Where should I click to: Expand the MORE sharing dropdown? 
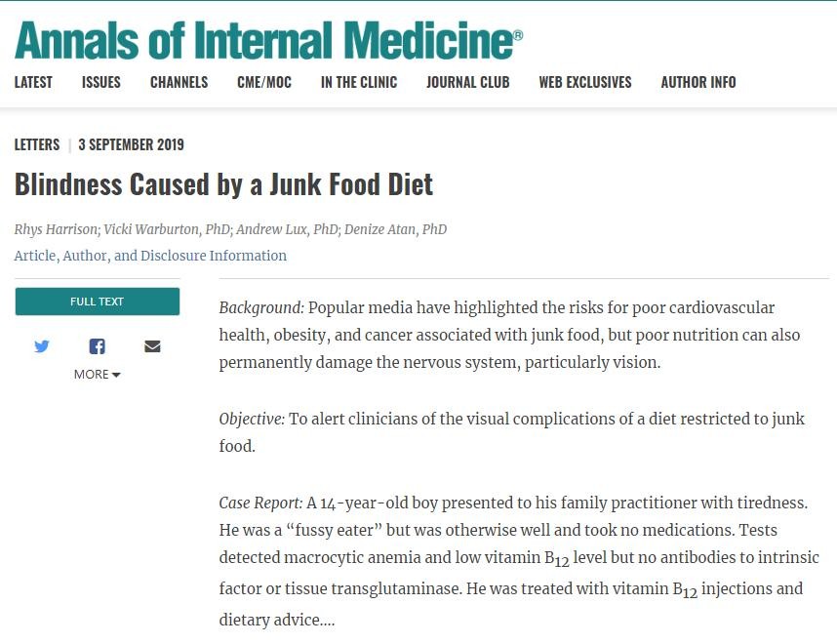coord(97,374)
